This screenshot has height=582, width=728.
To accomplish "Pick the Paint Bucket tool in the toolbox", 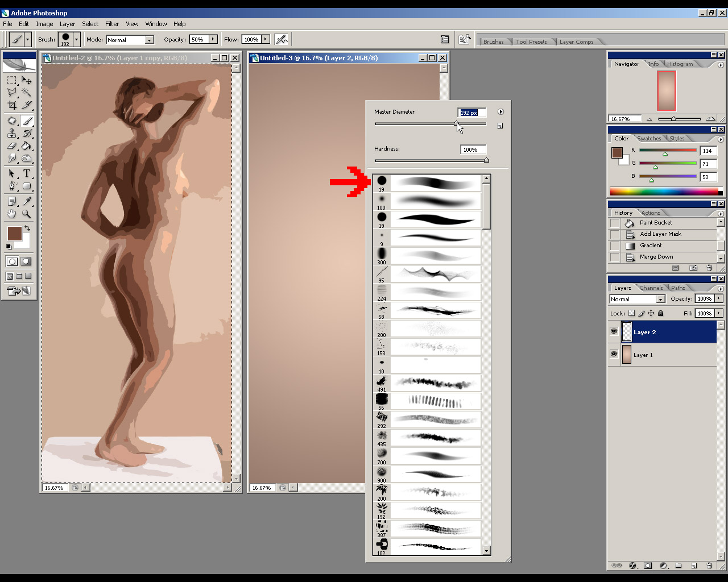I will (27, 146).
